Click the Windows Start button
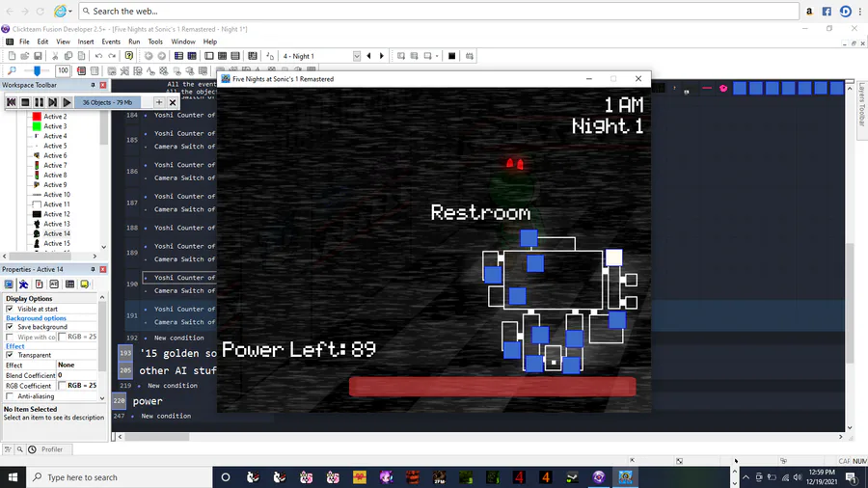The width and height of the screenshot is (868, 488). 13,477
